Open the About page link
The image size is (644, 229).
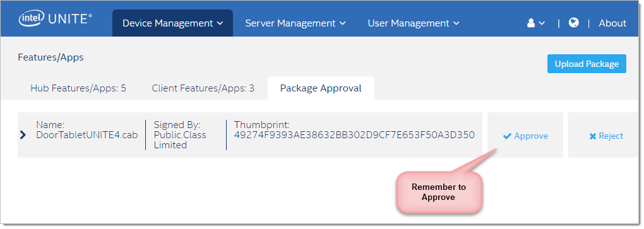pyautogui.click(x=612, y=23)
